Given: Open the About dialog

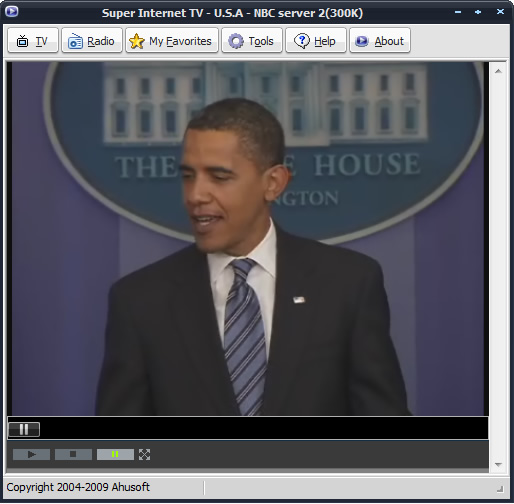Looking at the screenshot, I should pyautogui.click(x=380, y=41).
